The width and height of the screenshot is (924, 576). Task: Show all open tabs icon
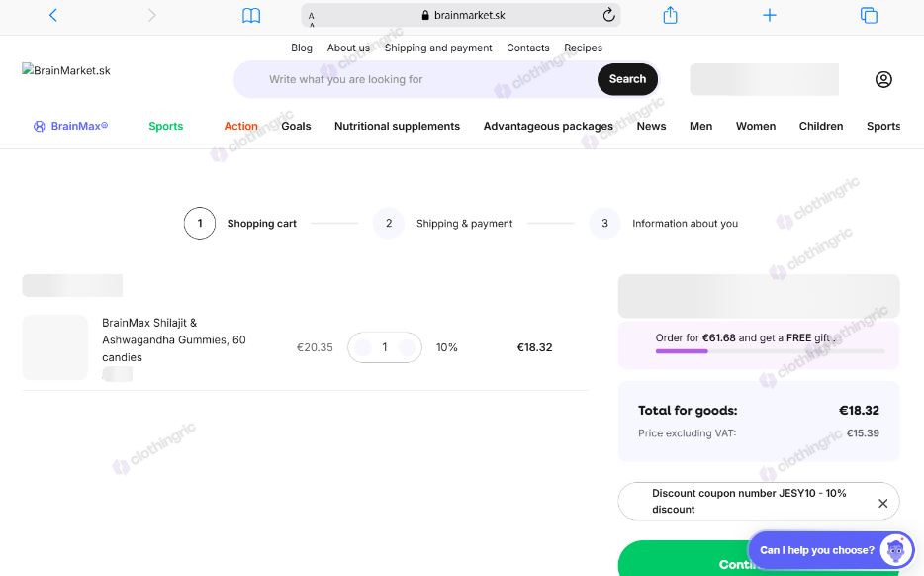(x=869, y=15)
